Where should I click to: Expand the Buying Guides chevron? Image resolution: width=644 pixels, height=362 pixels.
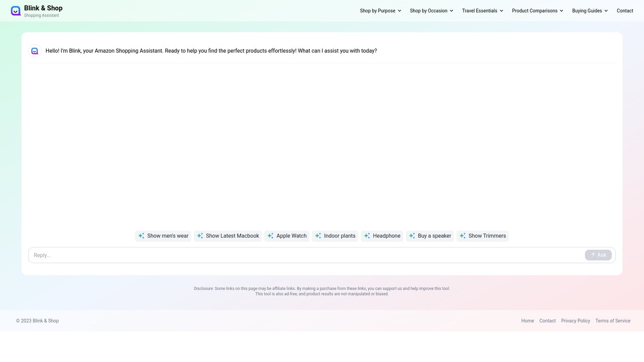(x=606, y=11)
